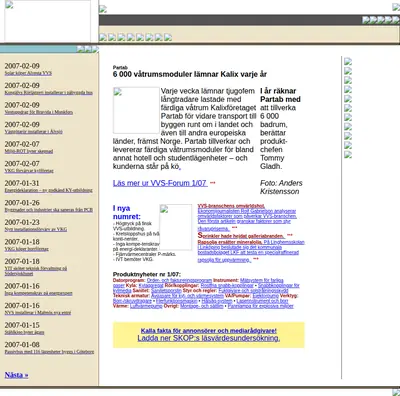Go to next page via Nästa »
The height and width of the screenshot is (396, 400).
[16, 375]
